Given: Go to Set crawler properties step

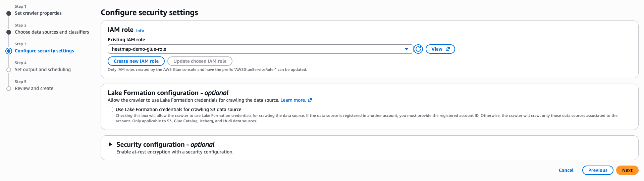Looking at the screenshot, I should pyautogui.click(x=38, y=13).
